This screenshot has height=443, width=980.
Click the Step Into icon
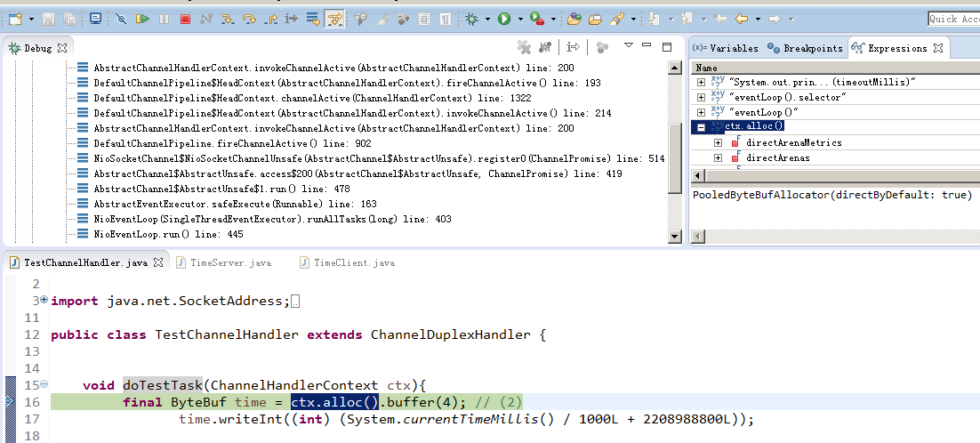(x=228, y=20)
